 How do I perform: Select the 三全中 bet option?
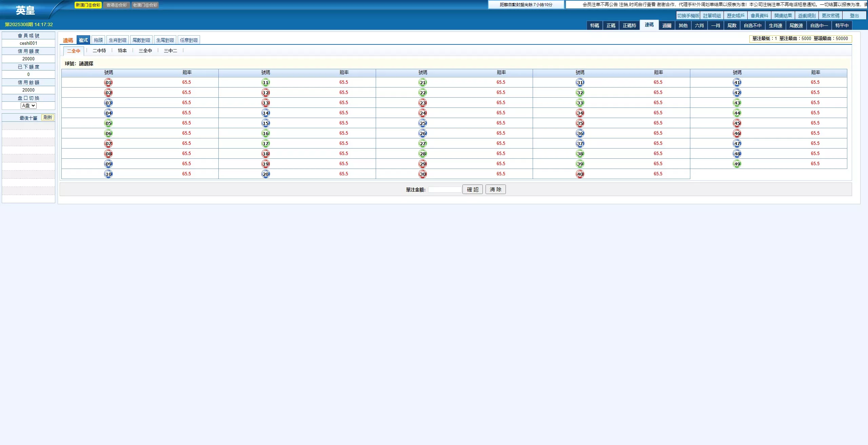point(145,51)
